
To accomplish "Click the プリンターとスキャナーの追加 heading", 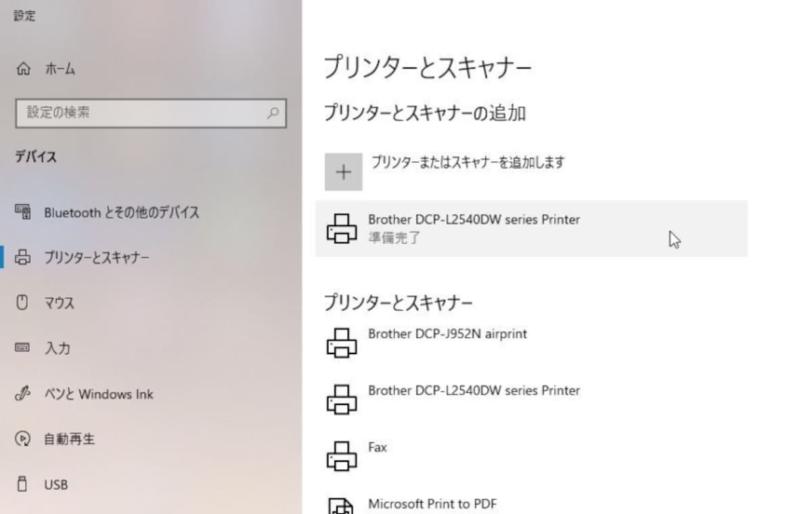I will (x=424, y=112).
